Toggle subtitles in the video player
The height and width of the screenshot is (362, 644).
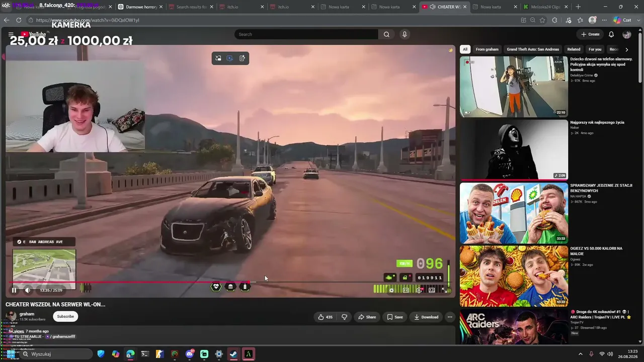coord(406,290)
